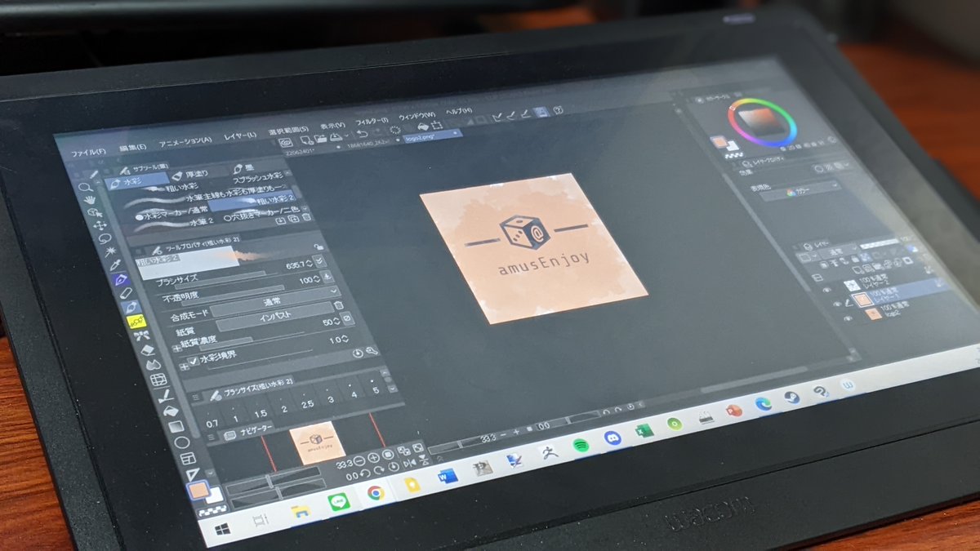Click zoom in icon in Navigator

[x=373, y=458]
